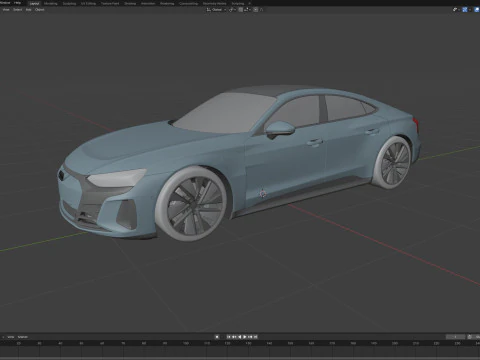Play the animation in reverse
The image size is (480, 360).
[x=240, y=337]
